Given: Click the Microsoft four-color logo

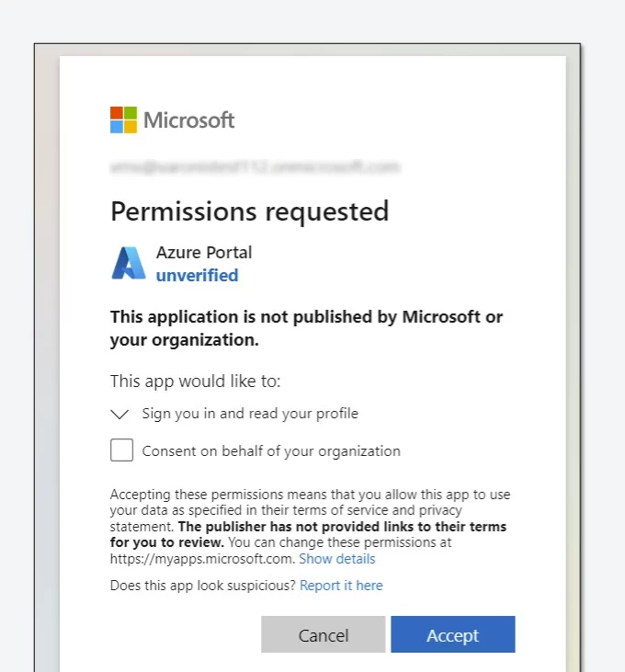Looking at the screenshot, I should 123,120.
